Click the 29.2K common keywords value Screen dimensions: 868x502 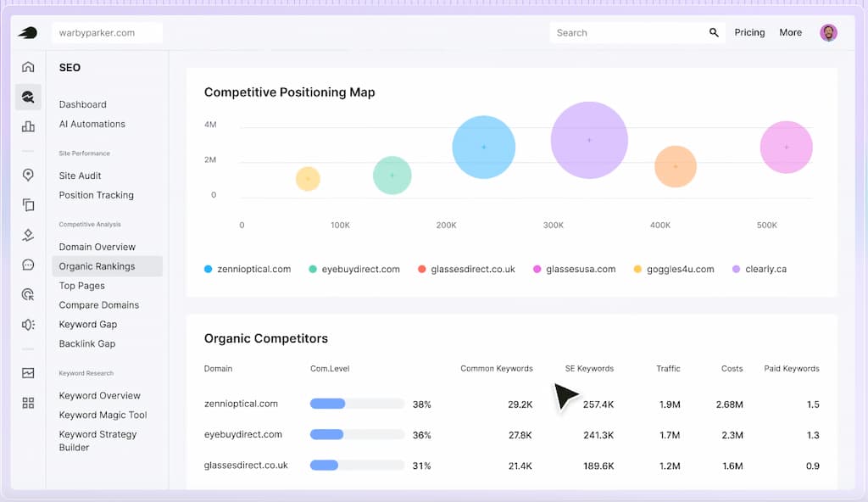tap(520, 404)
